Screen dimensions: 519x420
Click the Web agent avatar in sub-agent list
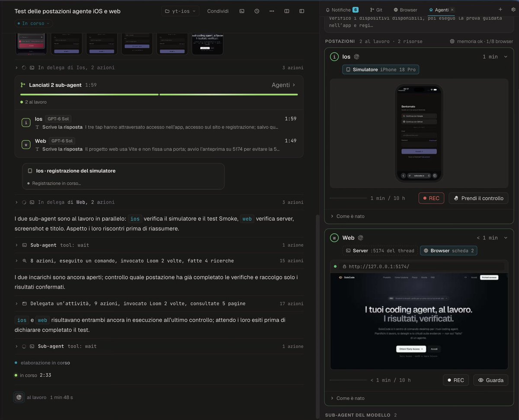click(x=26, y=145)
